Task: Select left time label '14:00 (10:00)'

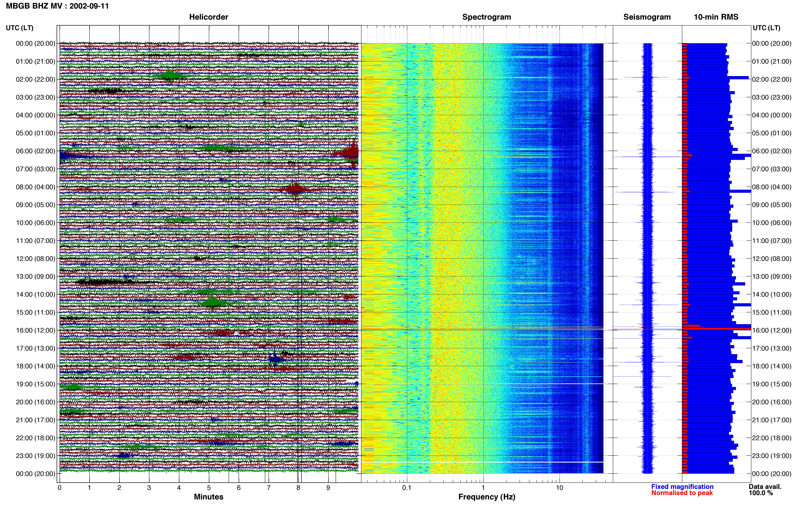Action: (36, 295)
